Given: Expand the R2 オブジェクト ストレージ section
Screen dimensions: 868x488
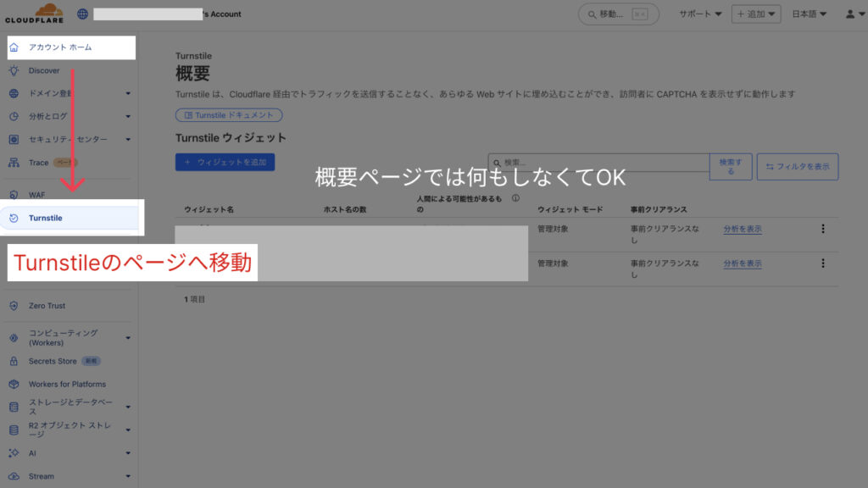Looking at the screenshot, I should [128, 430].
